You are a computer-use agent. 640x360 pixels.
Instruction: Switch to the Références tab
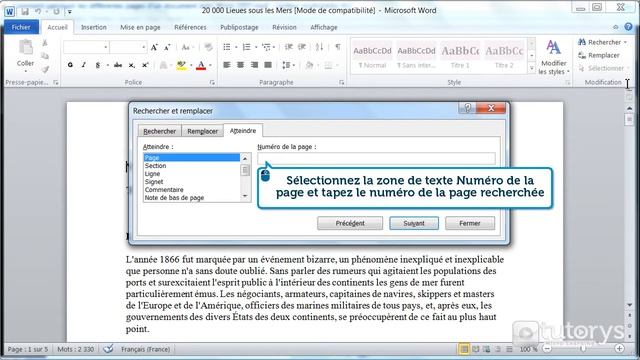pos(190,27)
